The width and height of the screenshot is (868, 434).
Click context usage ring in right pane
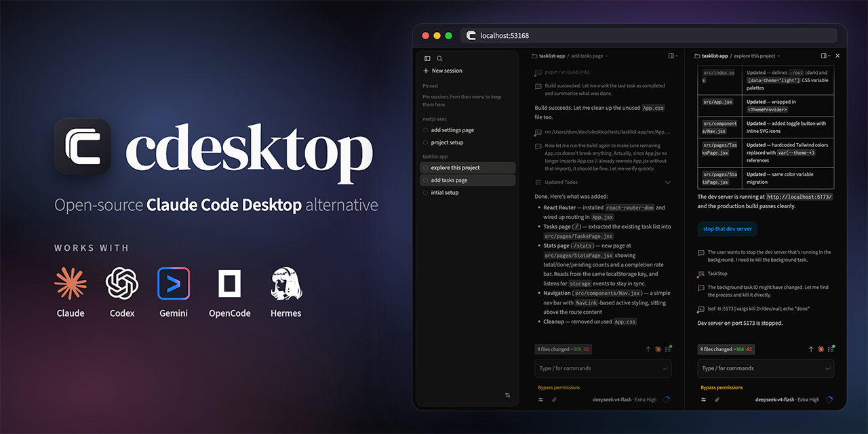(829, 399)
